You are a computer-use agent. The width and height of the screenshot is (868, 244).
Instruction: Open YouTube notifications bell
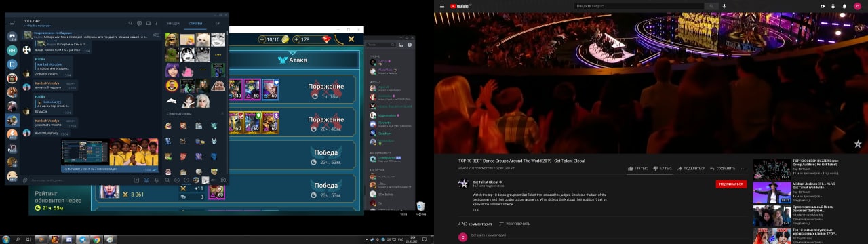pos(844,6)
